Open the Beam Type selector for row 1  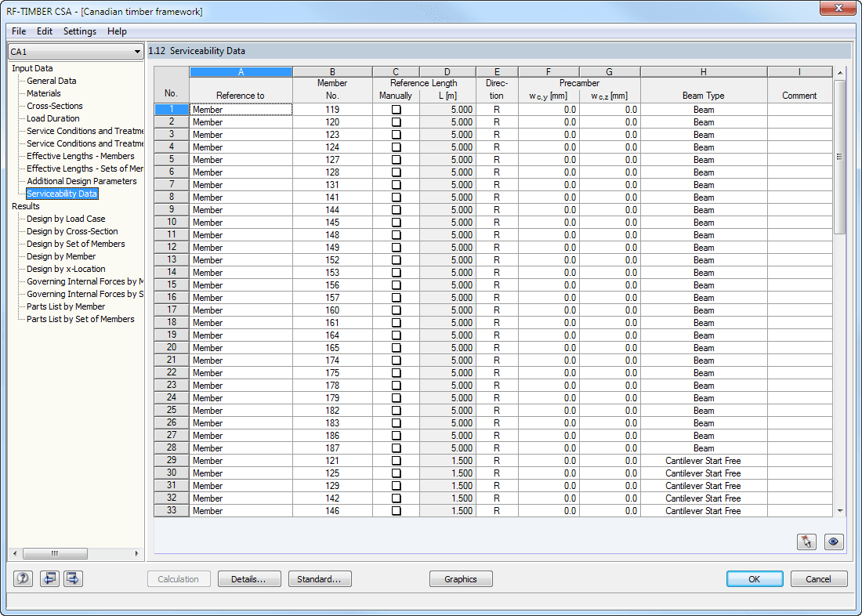[703, 109]
